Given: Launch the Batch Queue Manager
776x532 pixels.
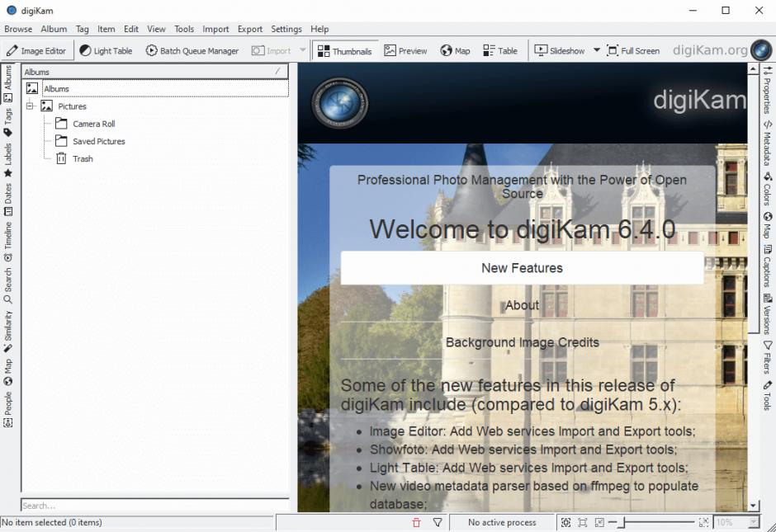Looking at the screenshot, I should 192,51.
